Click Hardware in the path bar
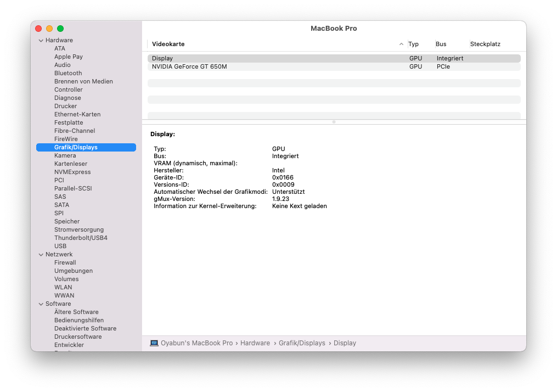 [x=255, y=343]
